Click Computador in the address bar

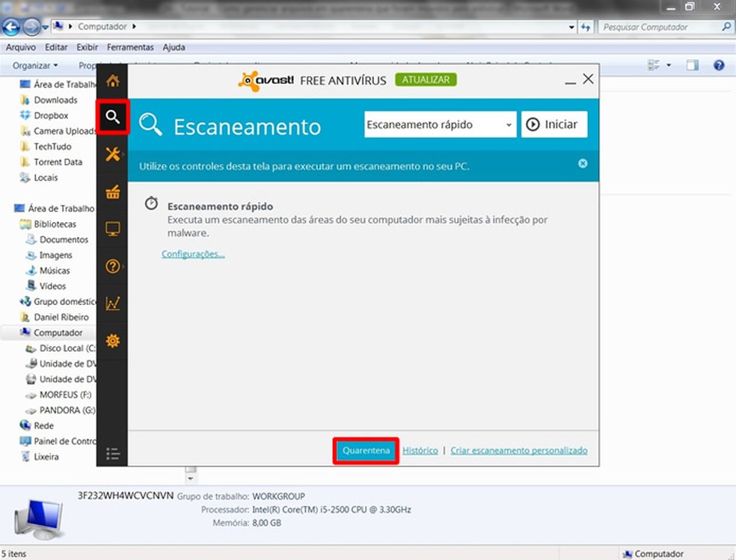pos(102,27)
